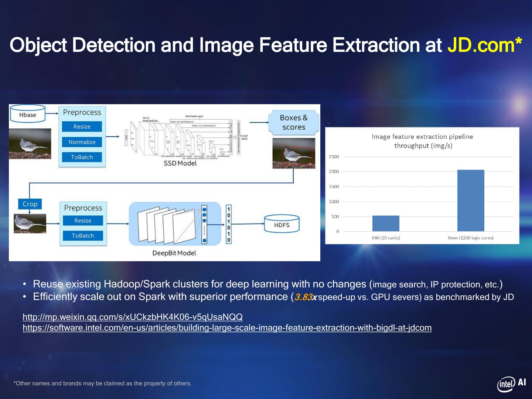Click the footnote "*Other names and brands"
Image resolution: width=532 pixels, height=399 pixels.
103,383
